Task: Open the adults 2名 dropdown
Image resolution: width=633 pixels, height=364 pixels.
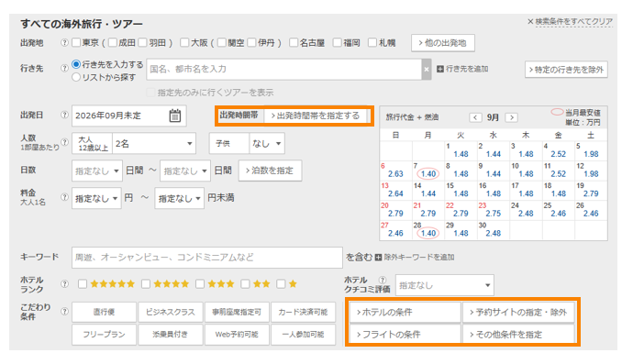Action: tap(154, 143)
